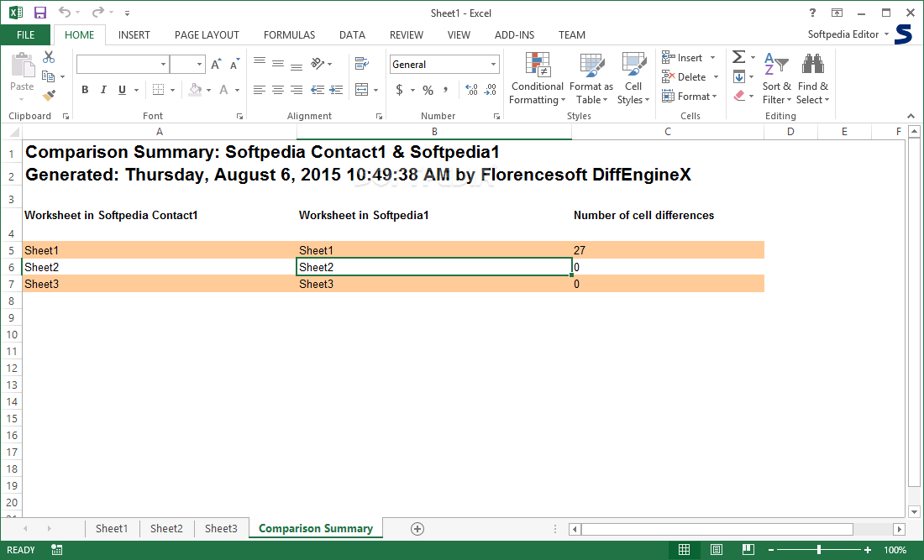The width and height of the screenshot is (924, 560).
Task: Open Format as Table gallery
Action: point(591,78)
